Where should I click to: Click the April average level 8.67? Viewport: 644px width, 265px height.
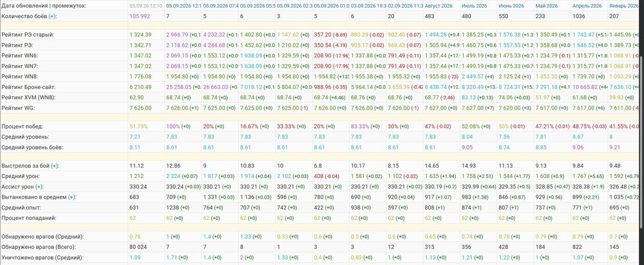pyautogui.click(x=578, y=137)
